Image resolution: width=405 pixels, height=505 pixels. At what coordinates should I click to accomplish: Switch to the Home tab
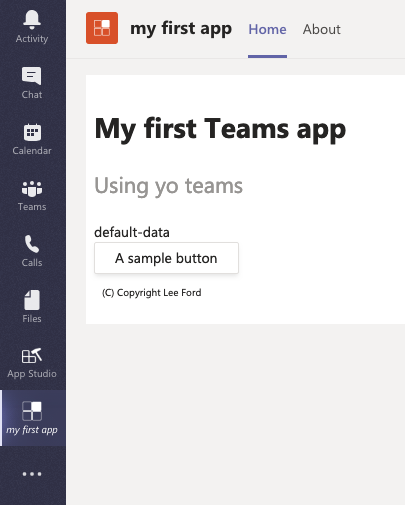tap(267, 29)
